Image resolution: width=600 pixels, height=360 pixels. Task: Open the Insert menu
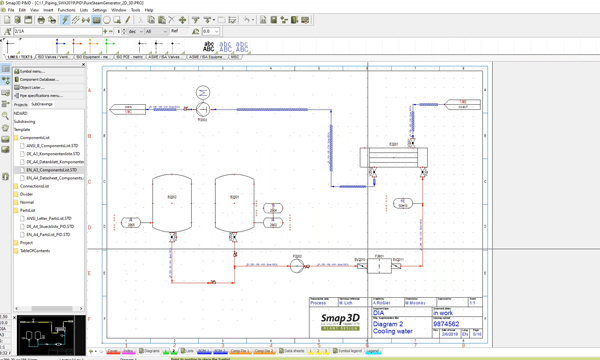(x=48, y=10)
